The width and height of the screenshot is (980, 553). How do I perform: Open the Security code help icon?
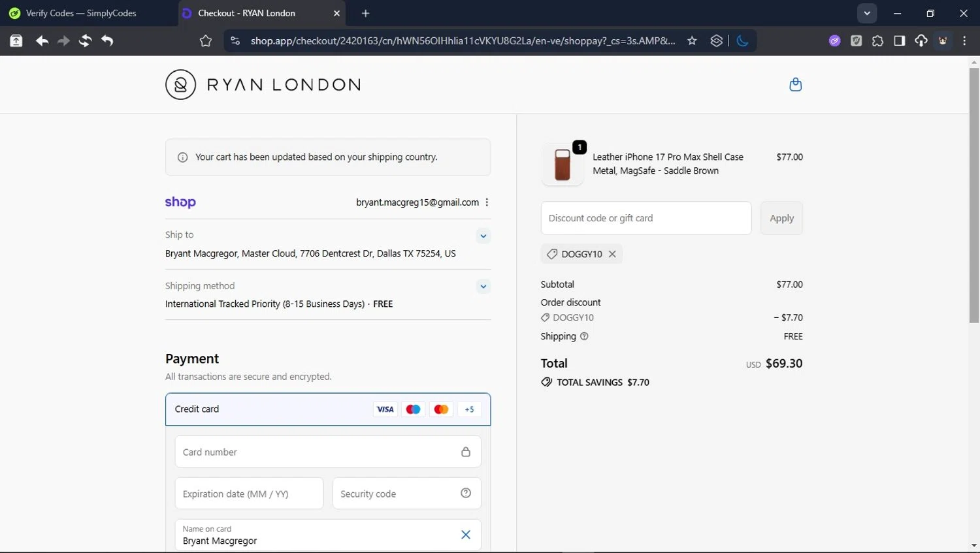(466, 493)
